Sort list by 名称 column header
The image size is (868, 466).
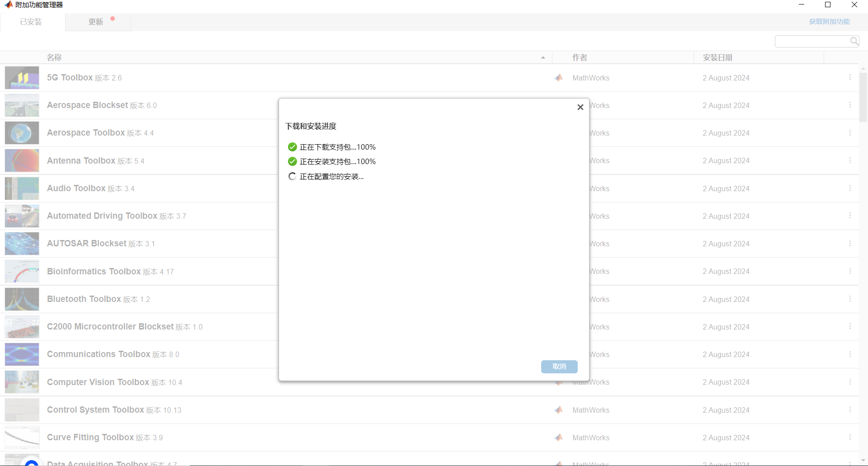pyautogui.click(x=54, y=57)
